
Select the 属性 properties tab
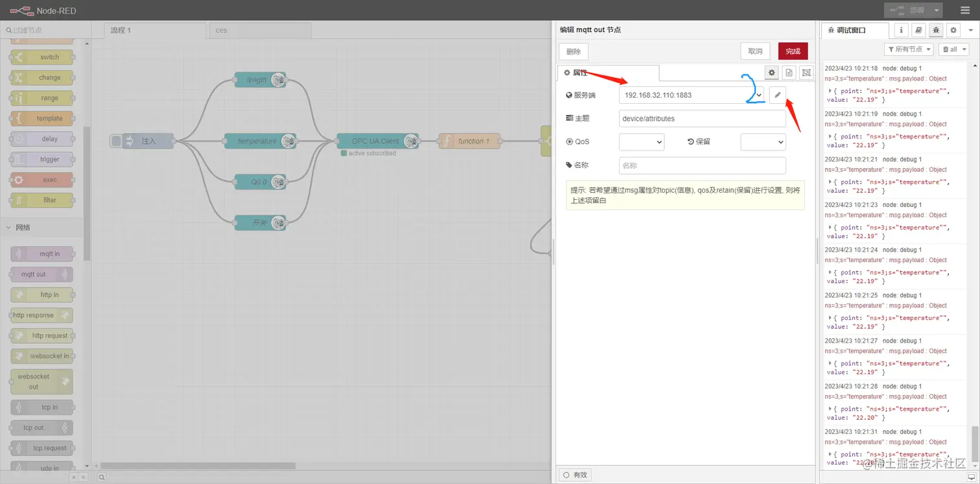(x=608, y=73)
